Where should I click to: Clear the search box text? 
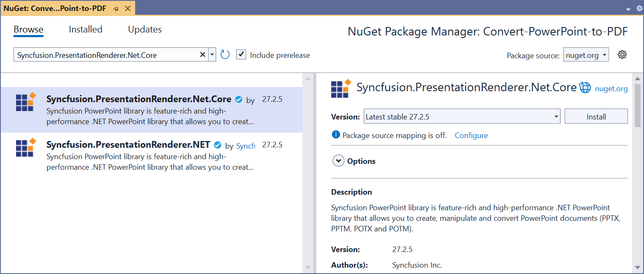pos(203,55)
